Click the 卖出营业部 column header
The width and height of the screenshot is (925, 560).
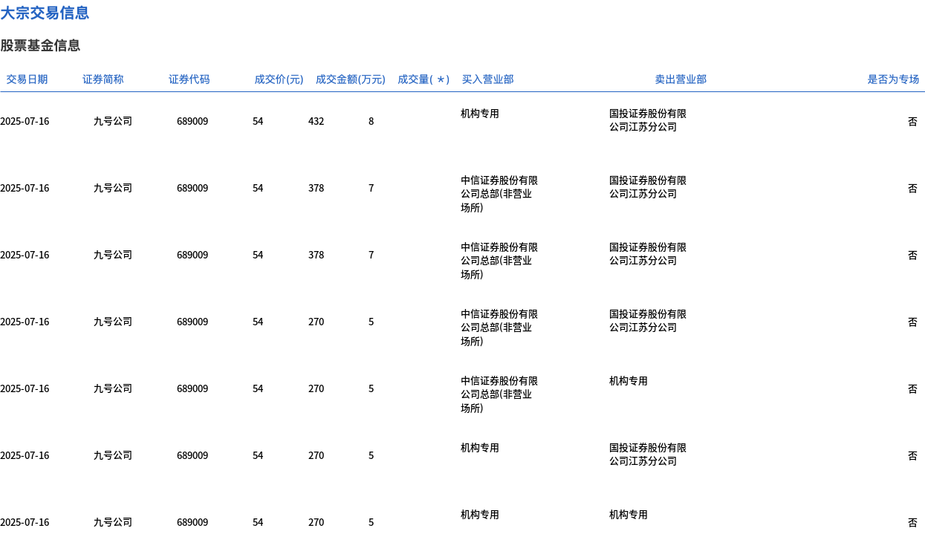click(x=681, y=79)
